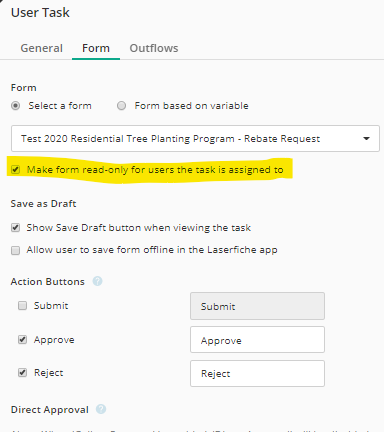
Task: Switch to the General tab
Action: 42,48
